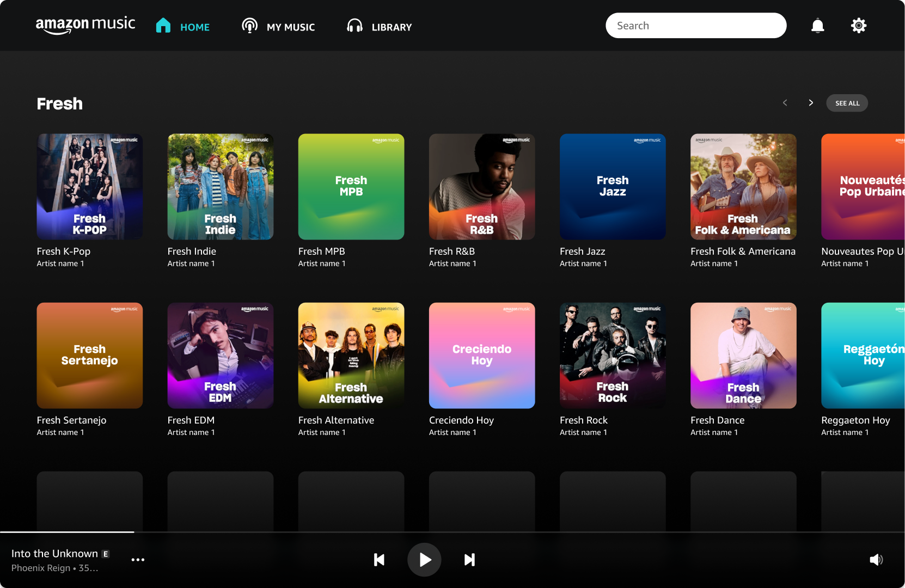Open the Creciendo Hoy playlist cover
Viewport: 905px width, 588px height.
pos(482,356)
